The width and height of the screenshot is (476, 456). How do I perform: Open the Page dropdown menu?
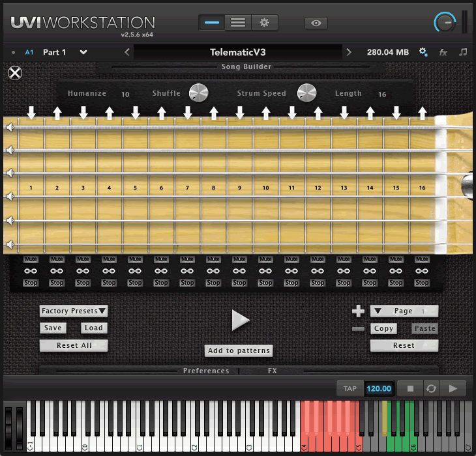click(404, 311)
